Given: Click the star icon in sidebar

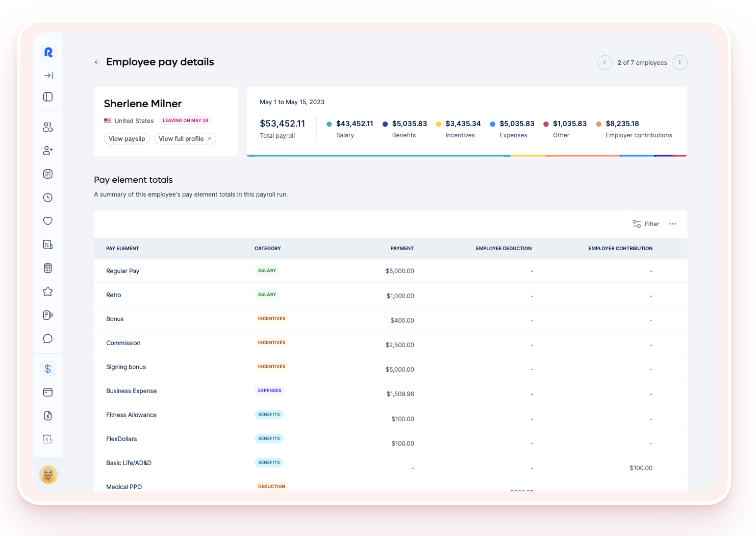Looking at the screenshot, I should coord(48,291).
